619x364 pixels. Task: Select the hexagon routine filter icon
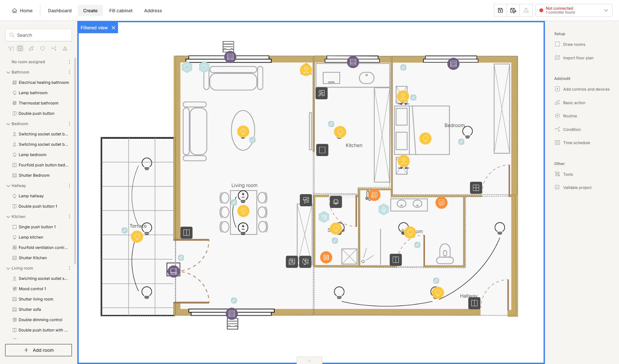pyautogui.click(x=43, y=48)
